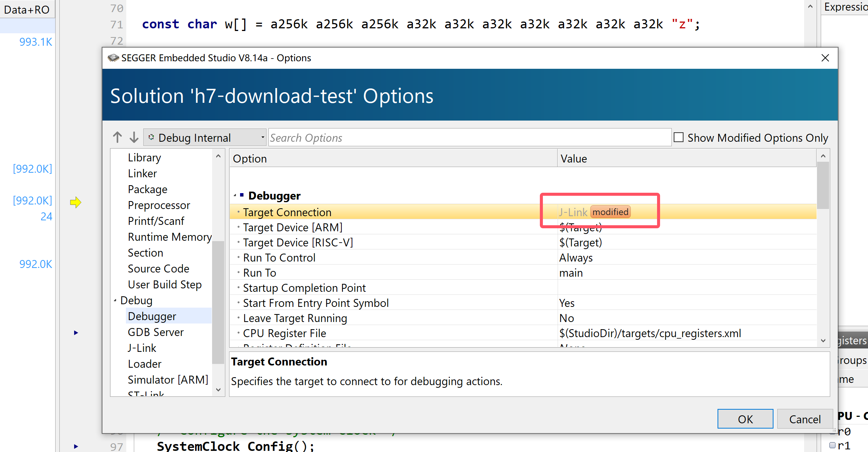Open the Debug Internal configuration dropdown
The width and height of the screenshot is (868, 452).
(x=205, y=138)
